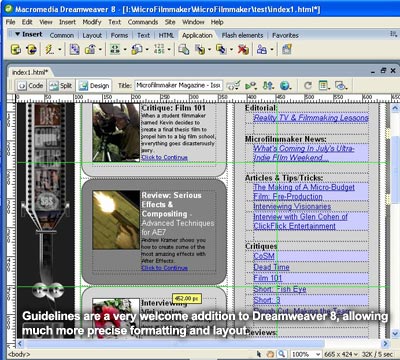Screen dimensions: 400x360
Task: Insert a Repeated Region
Action: [74, 50]
